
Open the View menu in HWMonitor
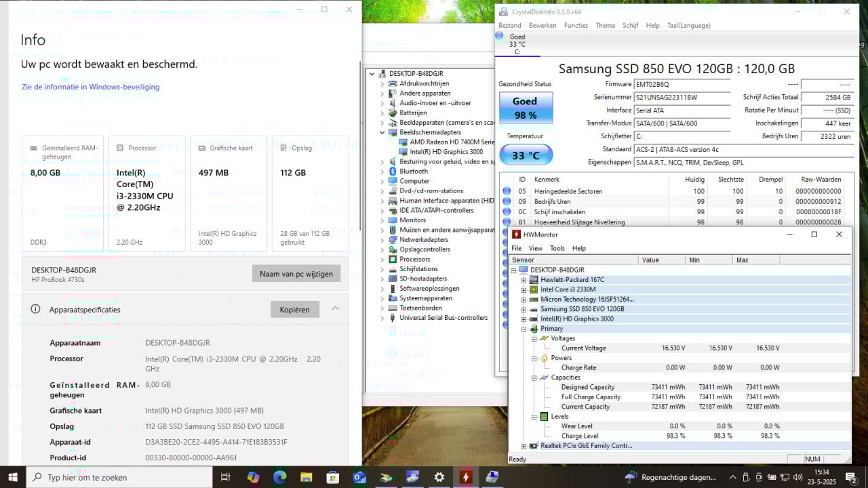(x=536, y=248)
